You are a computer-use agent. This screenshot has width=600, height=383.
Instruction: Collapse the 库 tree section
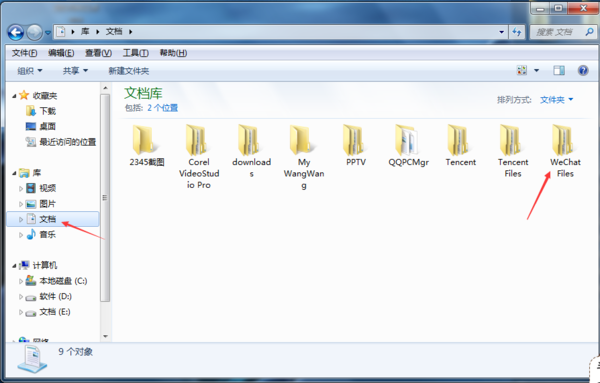[x=14, y=173]
